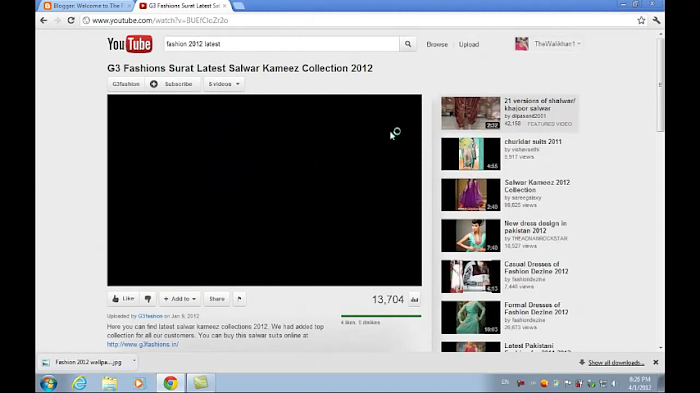Click the search magnifier button
700x393 pixels.
[408, 44]
